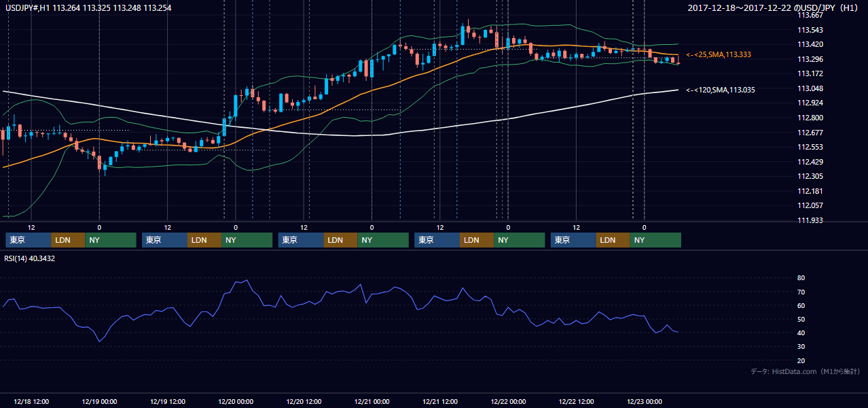Choose the LDN session block for 12/21
The width and height of the screenshot is (868, 408).
point(477,240)
